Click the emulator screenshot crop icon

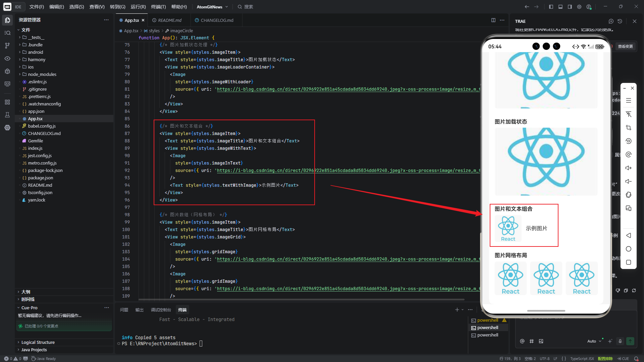629,128
